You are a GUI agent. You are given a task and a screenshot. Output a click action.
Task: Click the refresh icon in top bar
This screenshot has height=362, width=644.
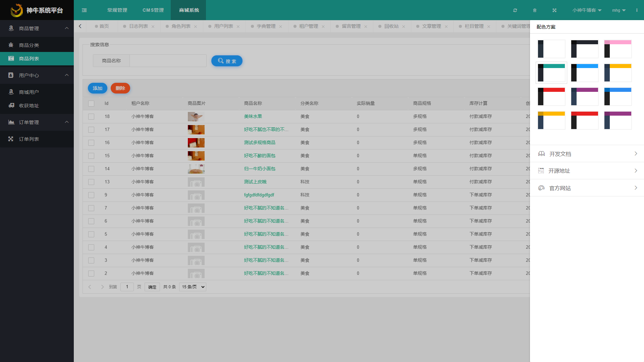[515, 10]
